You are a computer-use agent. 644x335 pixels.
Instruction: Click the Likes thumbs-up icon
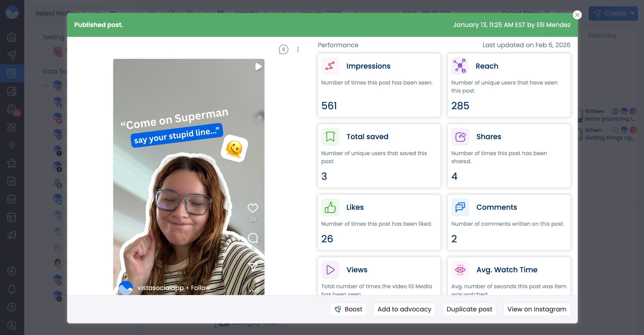(x=330, y=207)
